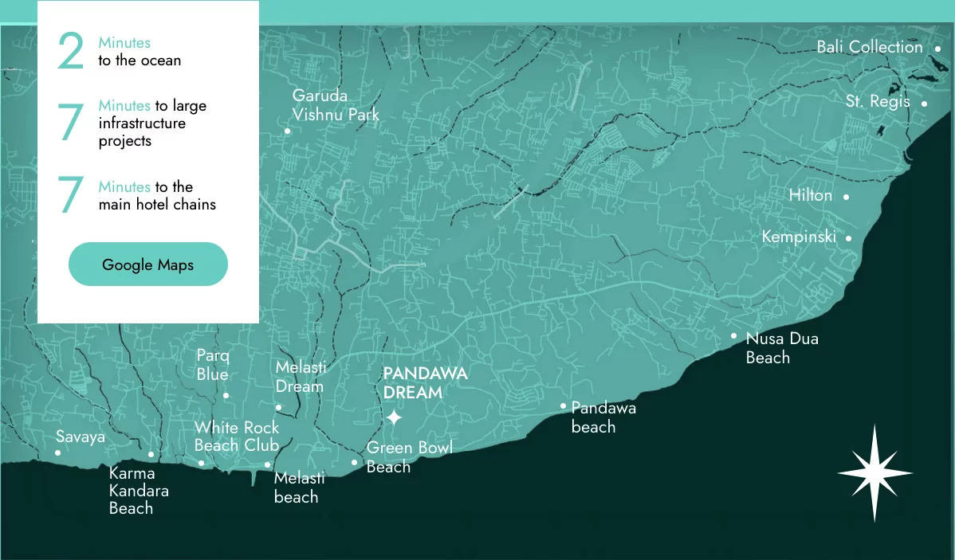Click the Hilton location dot
This screenshot has width=955, height=560.
846,197
